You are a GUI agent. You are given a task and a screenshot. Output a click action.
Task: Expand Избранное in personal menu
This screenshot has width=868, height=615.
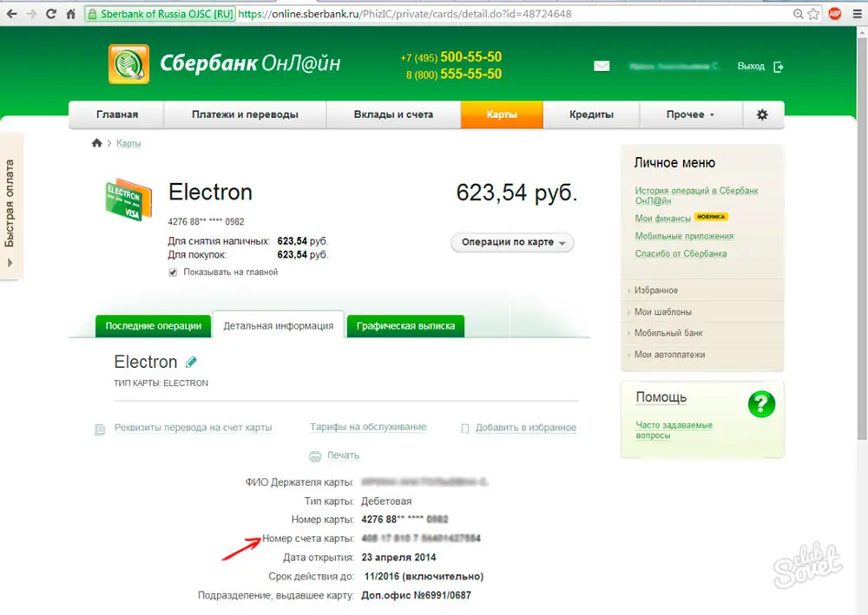[x=656, y=291]
